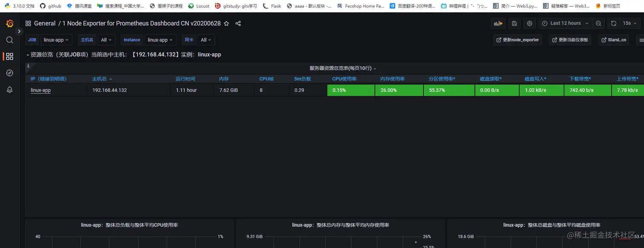The image size is (644, 248).
Task: Share the dashboard via share icon
Action: pos(238,23)
